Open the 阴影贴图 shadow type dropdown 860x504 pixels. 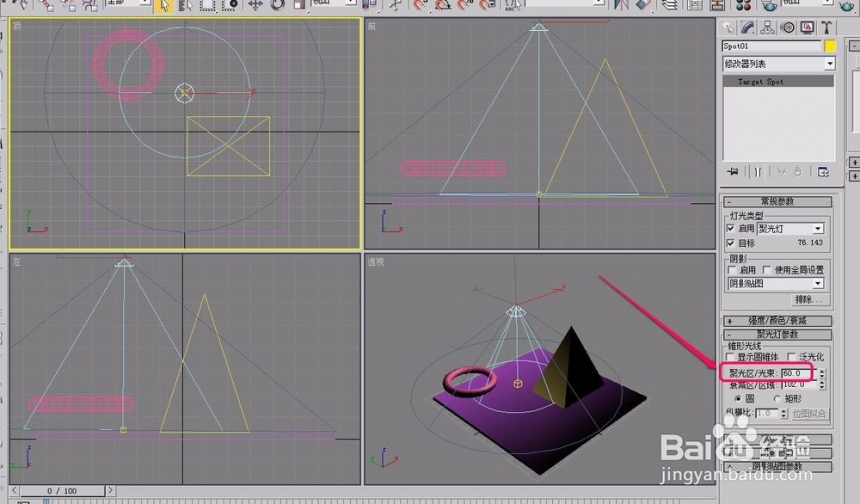pyautogui.click(x=776, y=284)
